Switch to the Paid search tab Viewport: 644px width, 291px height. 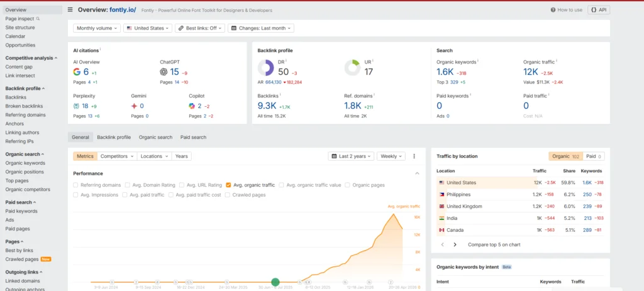pyautogui.click(x=194, y=137)
